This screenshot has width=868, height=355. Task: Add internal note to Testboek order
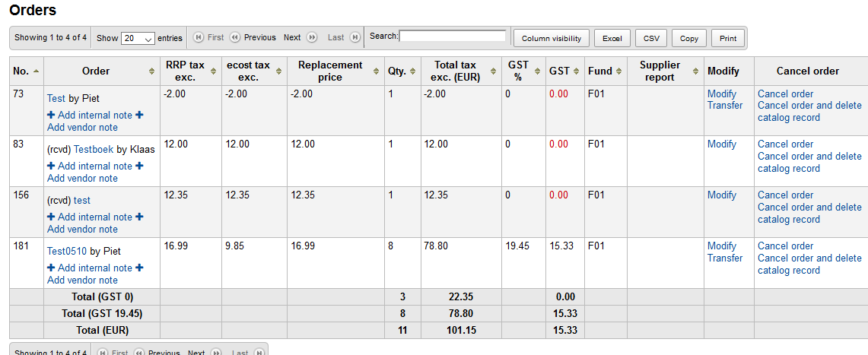click(x=94, y=166)
